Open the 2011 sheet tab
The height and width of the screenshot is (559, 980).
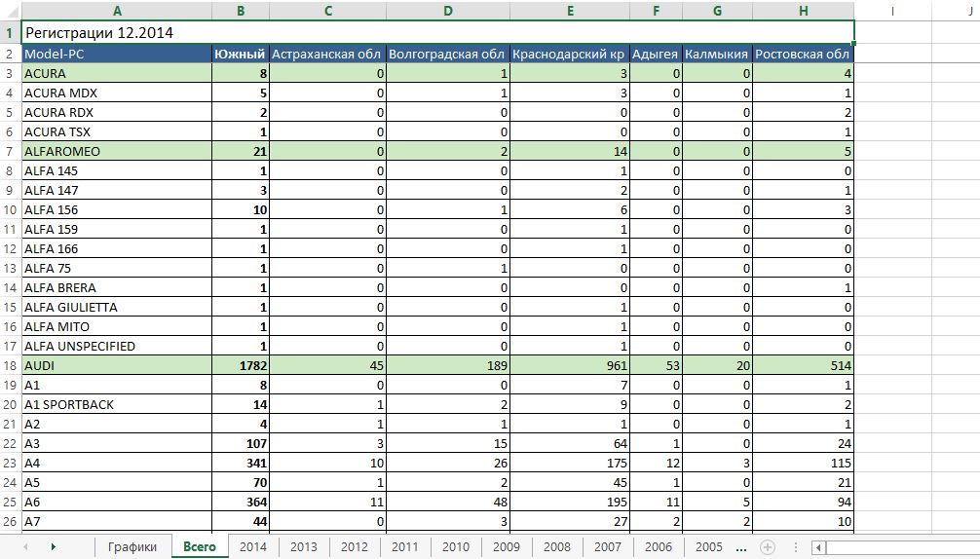point(405,546)
